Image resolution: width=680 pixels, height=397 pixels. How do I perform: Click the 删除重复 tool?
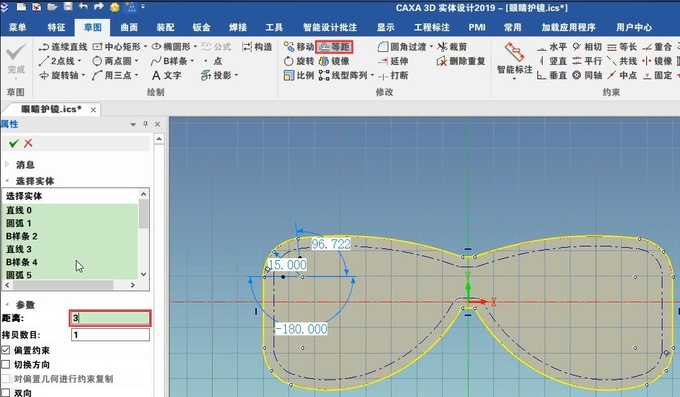[461, 61]
